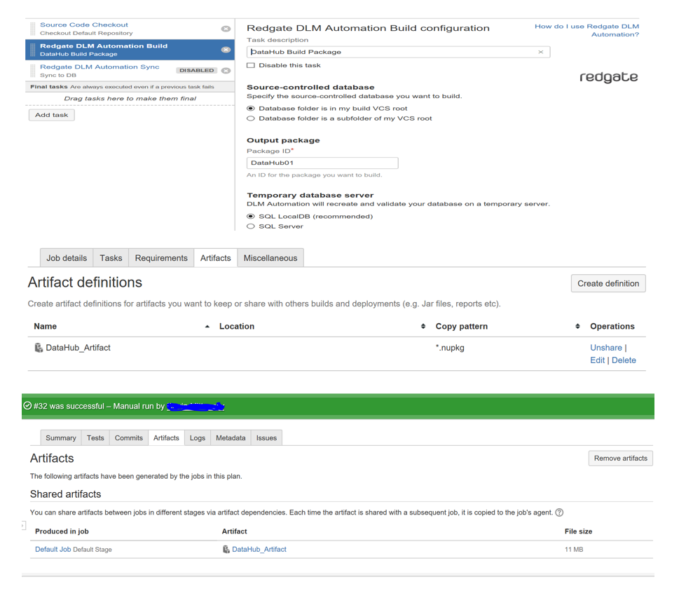Screen dimensions: 700x591
Task: Remove the Source Code Checkout task
Action: tap(226, 29)
